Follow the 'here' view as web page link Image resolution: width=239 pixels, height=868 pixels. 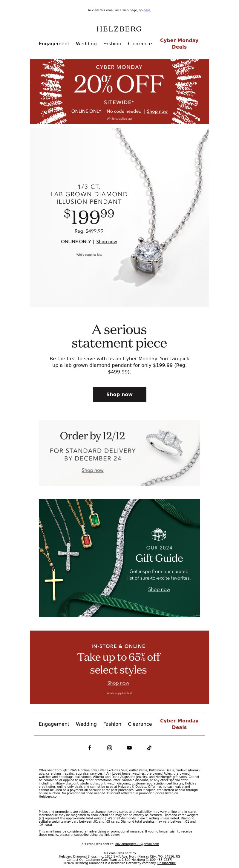tap(147, 10)
